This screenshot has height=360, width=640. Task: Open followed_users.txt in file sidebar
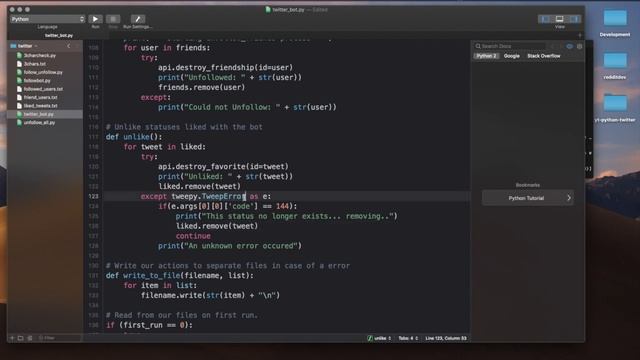coord(43,89)
